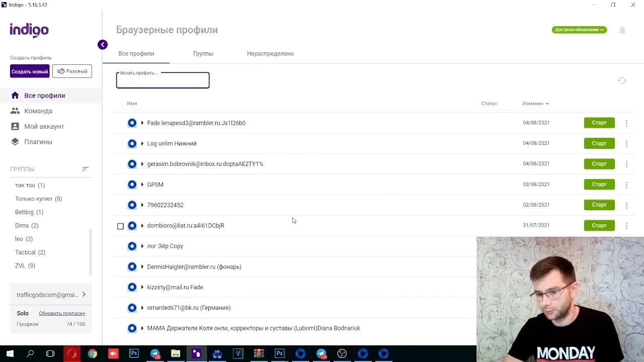644x362 pixels.
Task: Click the profile search input field
Action: 163,81
